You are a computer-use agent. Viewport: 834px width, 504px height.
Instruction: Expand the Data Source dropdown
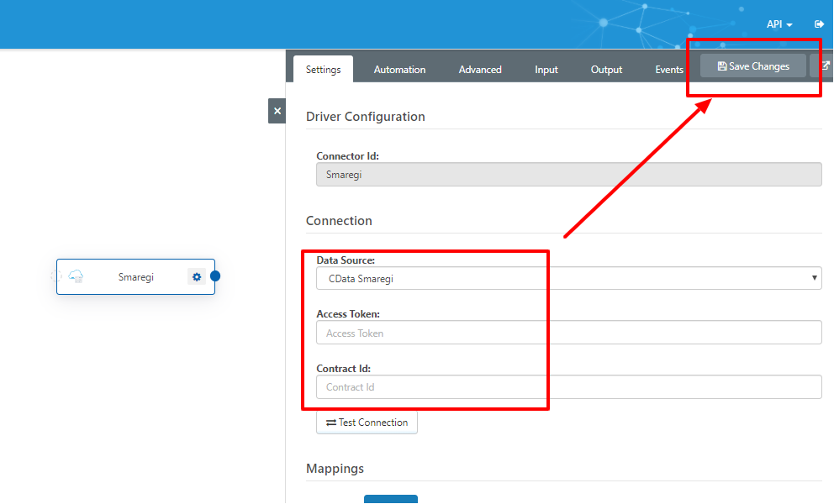pos(568,279)
